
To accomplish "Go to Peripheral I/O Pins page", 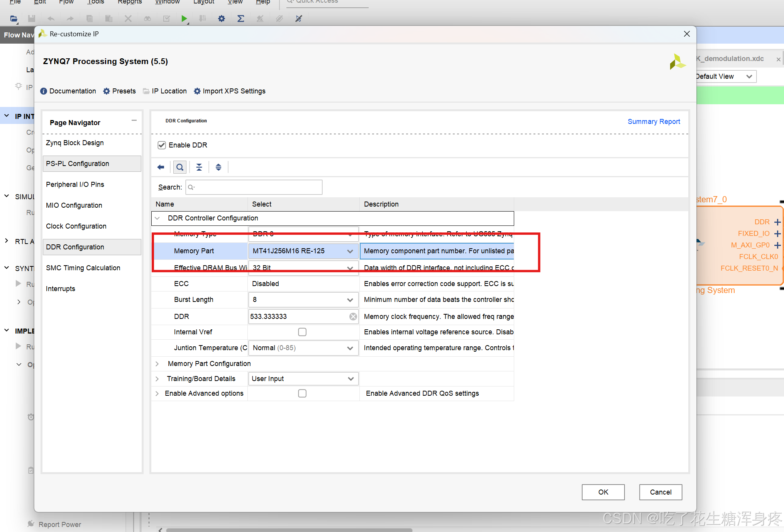I will pyautogui.click(x=92, y=185).
